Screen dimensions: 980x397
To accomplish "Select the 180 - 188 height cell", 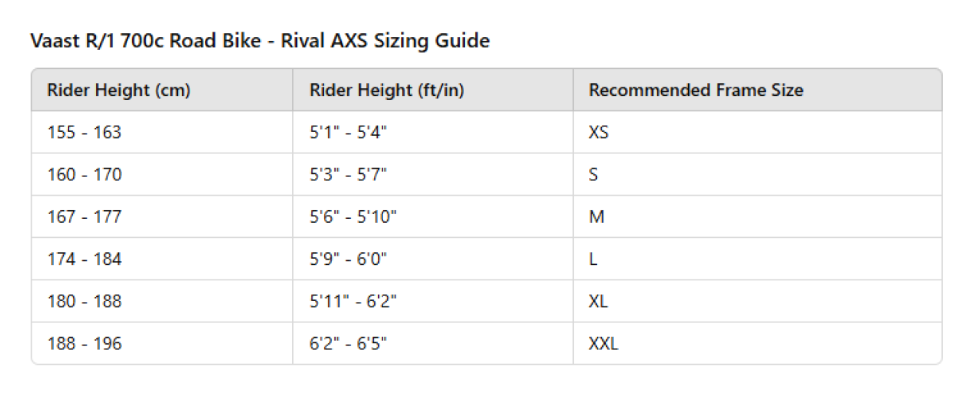I will [x=85, y=301].
